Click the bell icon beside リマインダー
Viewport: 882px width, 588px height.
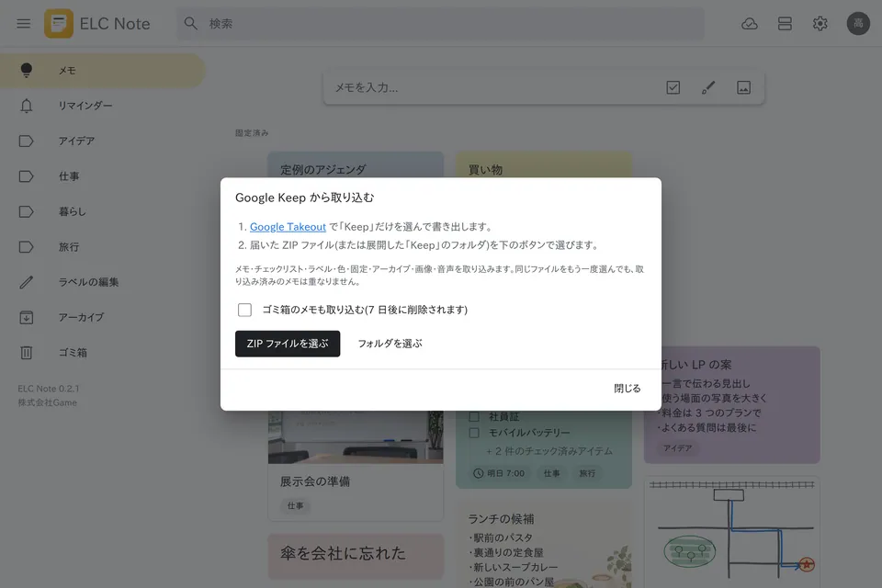27,106
